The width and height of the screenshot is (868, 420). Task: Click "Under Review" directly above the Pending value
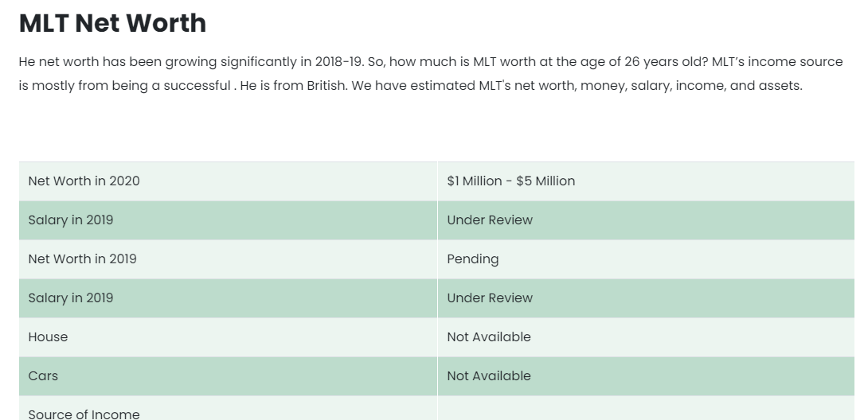point(490,220)
